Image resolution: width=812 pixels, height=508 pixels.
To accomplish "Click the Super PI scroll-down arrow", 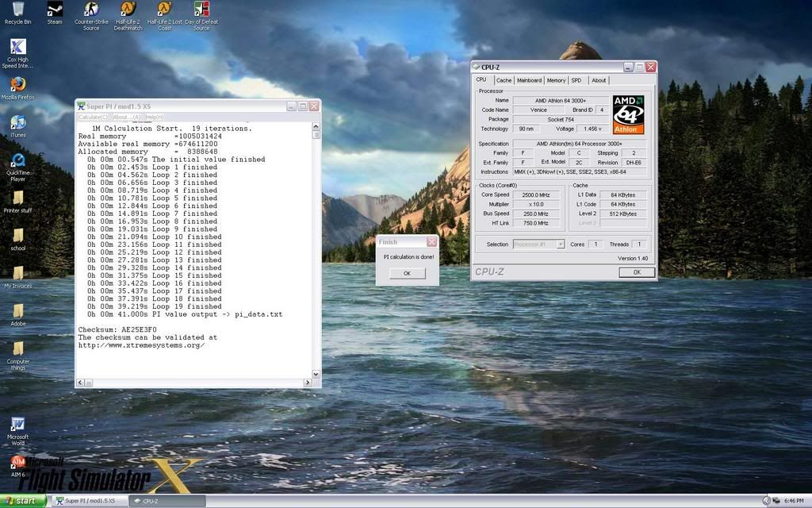I will [316, 375].
